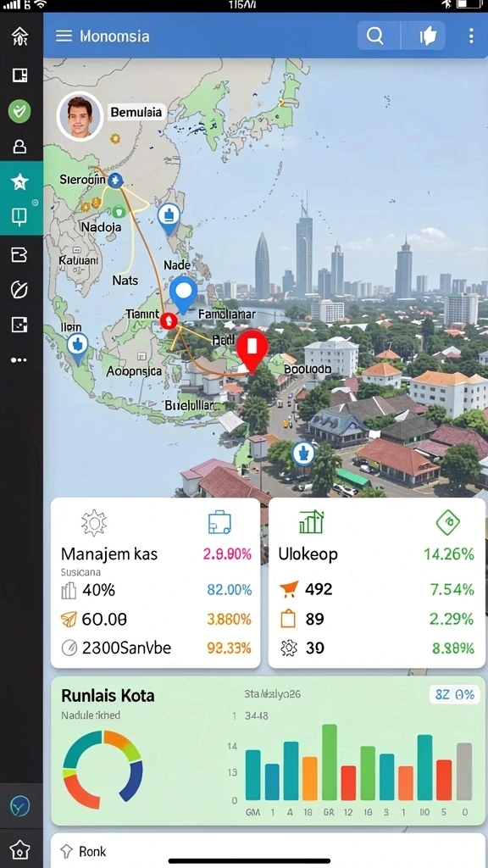Screen dimensions: 488x868
Task: Select the green checkmark sidebar icon
Action: coord(19,111)
